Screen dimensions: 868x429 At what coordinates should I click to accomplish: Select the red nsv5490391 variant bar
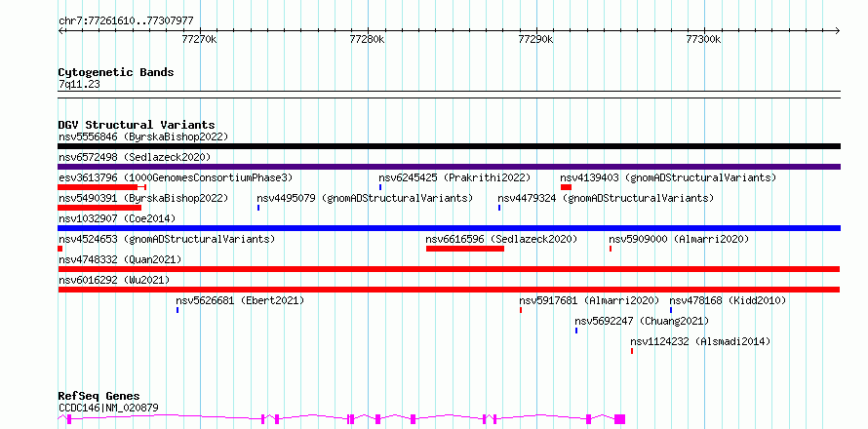pyautogui.click(x=99, y=208)
